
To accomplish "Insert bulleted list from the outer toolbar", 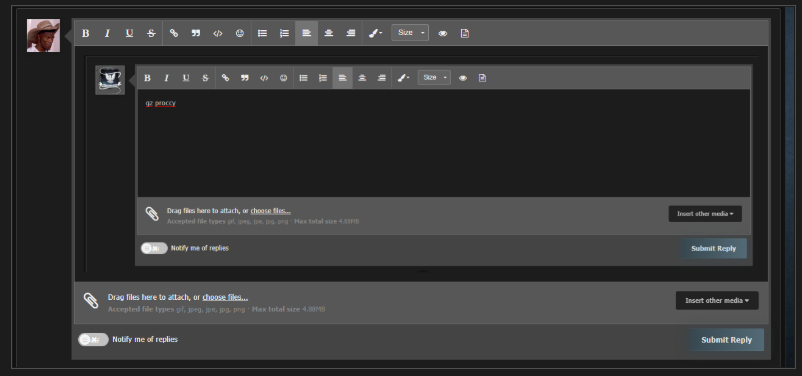I will pyautogui.click(x=262, y=33).
